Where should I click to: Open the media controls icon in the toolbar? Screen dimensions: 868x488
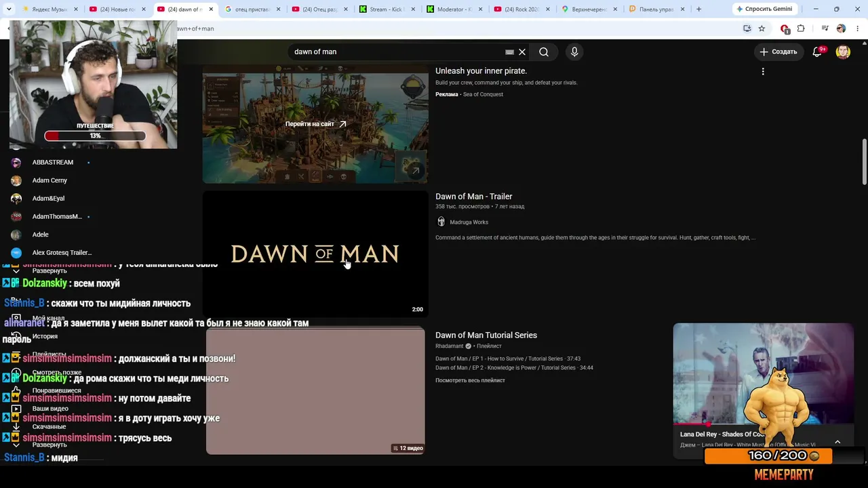pyautogui.click(x=825, y=28)
